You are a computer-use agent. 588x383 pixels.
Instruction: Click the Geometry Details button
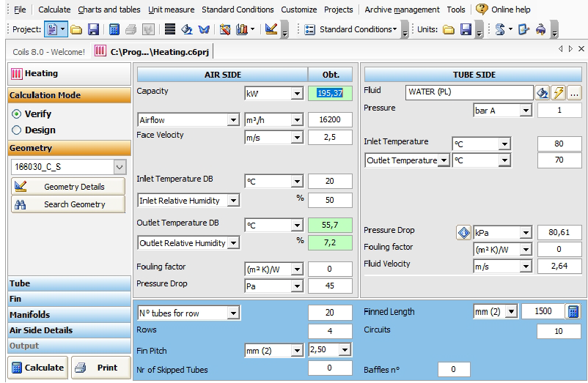click(x=68, y=187)
